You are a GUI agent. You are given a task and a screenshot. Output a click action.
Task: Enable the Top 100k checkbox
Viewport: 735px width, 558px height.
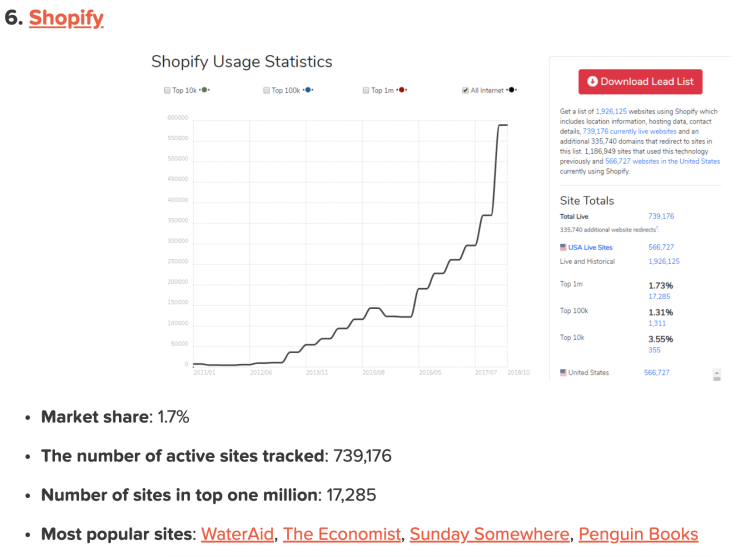click(267, 90)
